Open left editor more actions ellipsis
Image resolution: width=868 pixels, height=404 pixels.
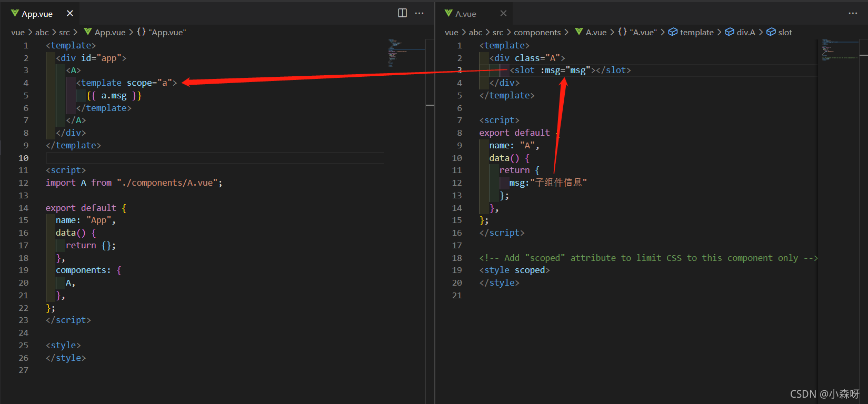click(420, 13)
